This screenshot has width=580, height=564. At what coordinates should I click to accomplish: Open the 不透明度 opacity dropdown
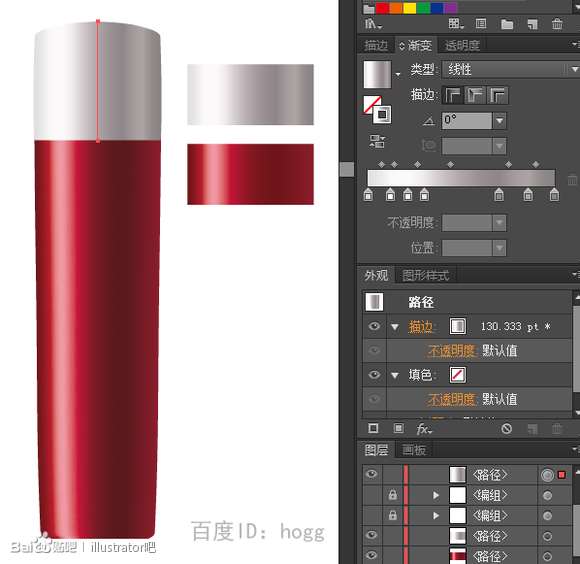[499, 223]
